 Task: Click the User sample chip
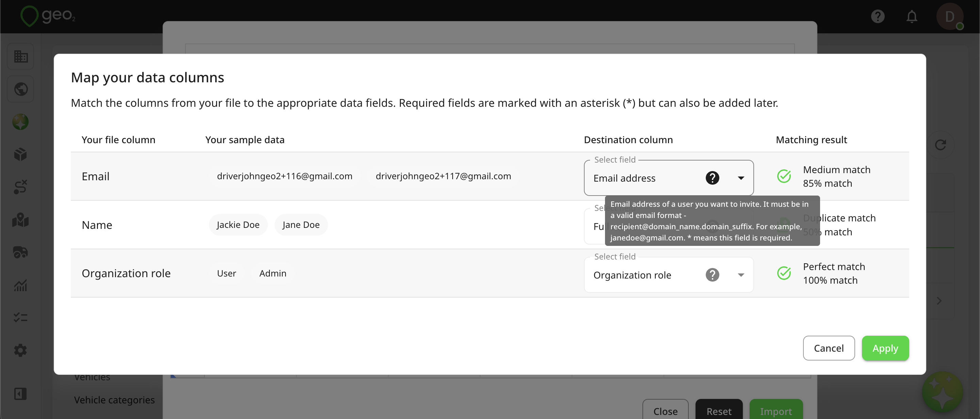click(x=226, y=273)
